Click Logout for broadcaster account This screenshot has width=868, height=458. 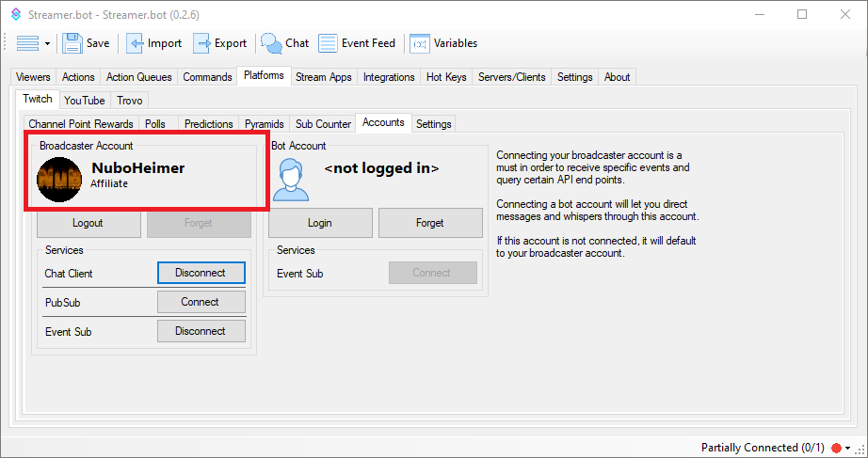tap(88, 223)
